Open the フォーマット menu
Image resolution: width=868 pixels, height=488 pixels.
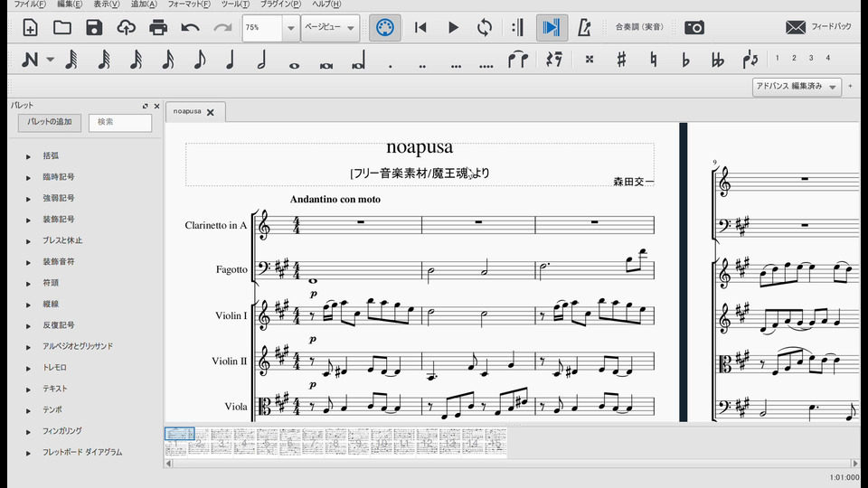pyautogui.click(x=187, y=5)
